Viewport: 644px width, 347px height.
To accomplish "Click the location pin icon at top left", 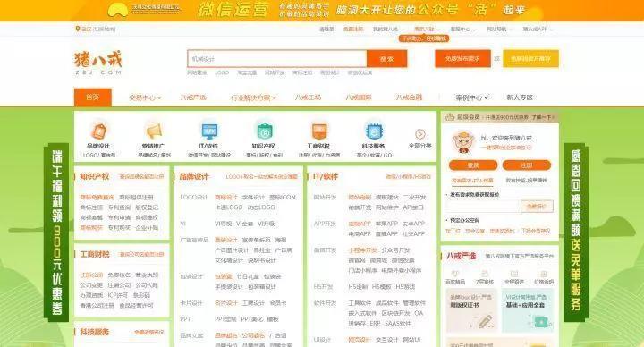I will 78,30.
